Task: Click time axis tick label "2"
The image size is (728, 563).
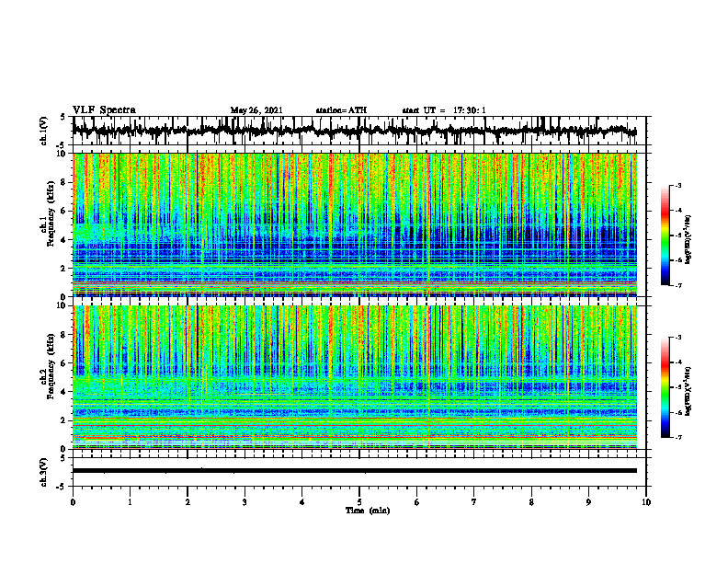Action: [188, 502]
